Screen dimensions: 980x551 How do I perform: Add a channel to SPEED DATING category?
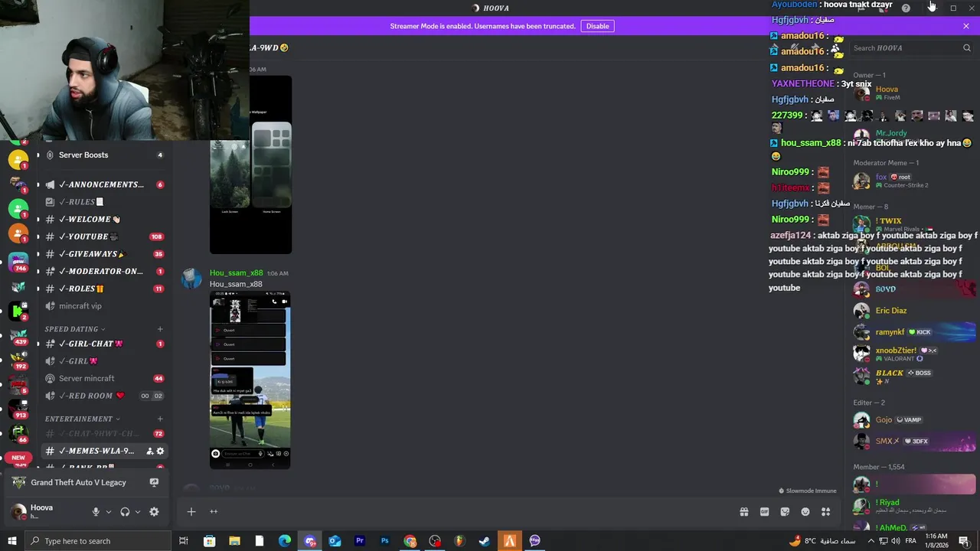[160, 329]
